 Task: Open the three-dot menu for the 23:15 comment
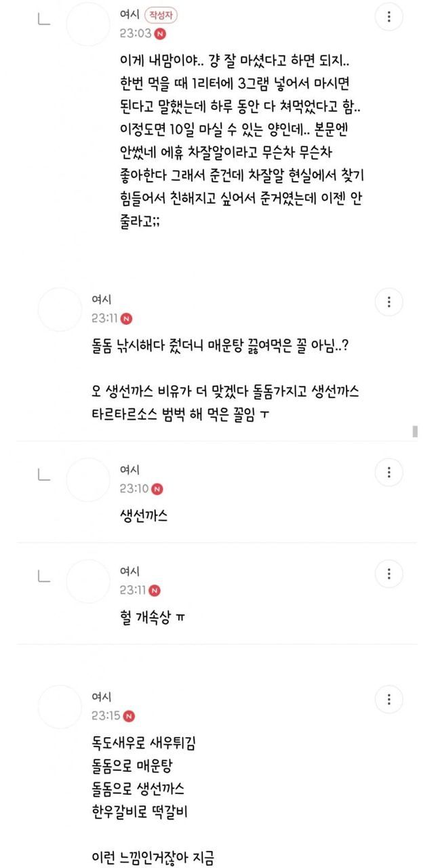[389, 699]
